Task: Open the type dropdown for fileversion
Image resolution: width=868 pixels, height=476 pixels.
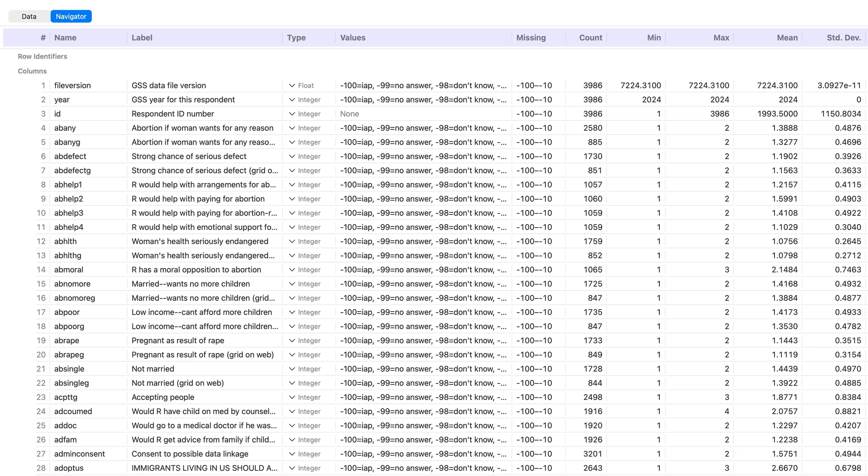Action: pos(292,85)
